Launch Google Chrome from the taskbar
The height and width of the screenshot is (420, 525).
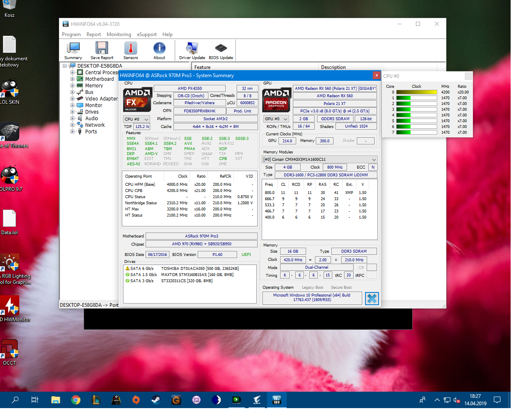(x=75, y=400)
